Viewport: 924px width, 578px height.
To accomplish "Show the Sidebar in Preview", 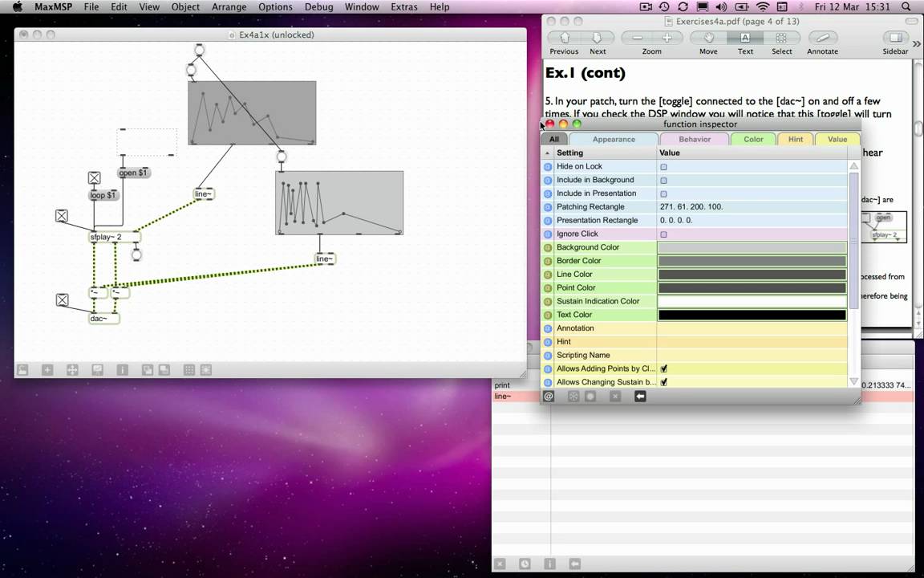I will tap(895, 38).
